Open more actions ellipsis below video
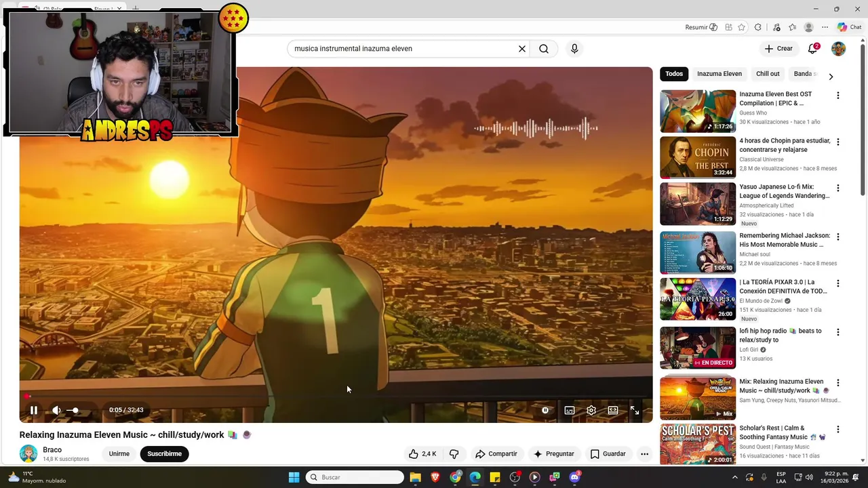868x488 pixels. pyautogui.click(x=645, y=454)
